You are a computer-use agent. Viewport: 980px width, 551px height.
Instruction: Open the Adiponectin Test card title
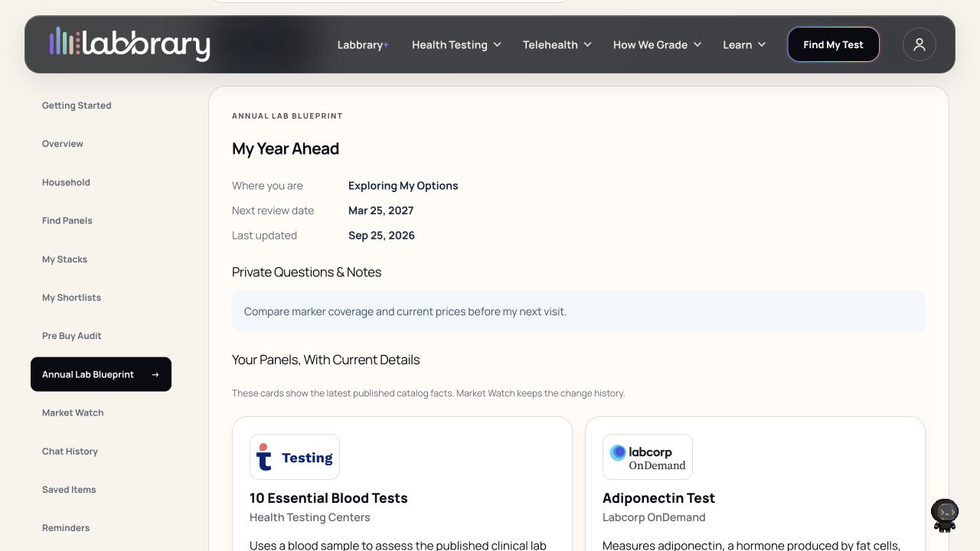(658, 498)
